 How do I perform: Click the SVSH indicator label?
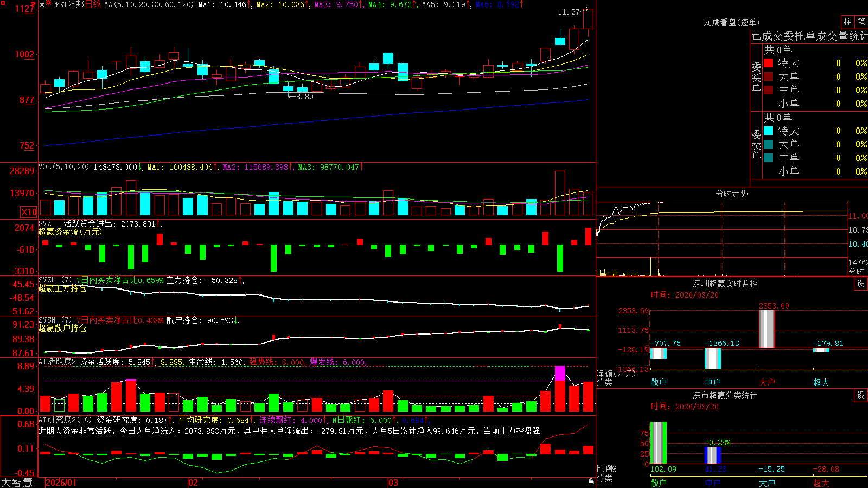(47, 320)
